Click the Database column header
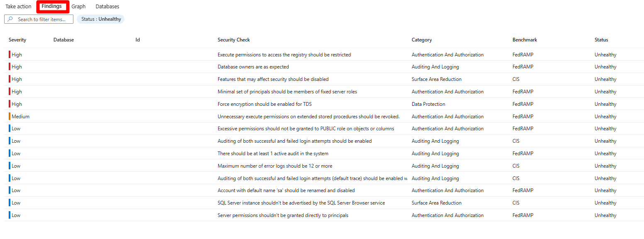The height and width of the screenshot is (239, 644). point(63,40)
